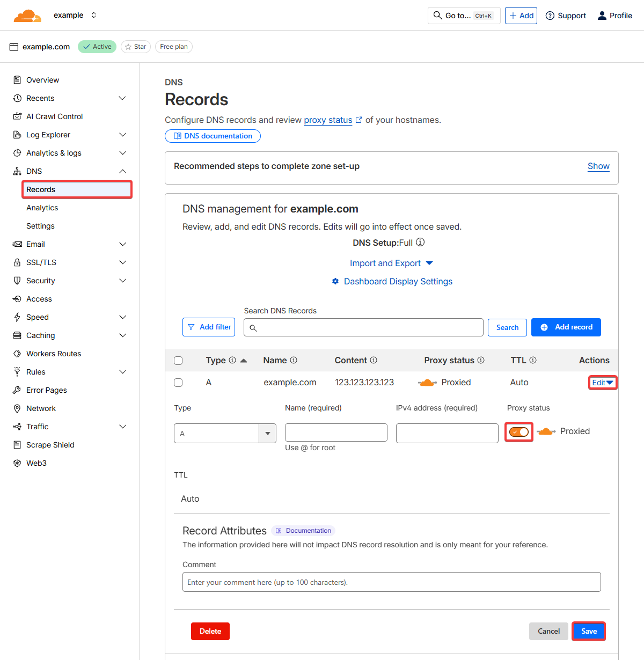Screen dimensions: 644x660
Task: Click the Cloudflare logo icon
Action: (x=27, y=16)
